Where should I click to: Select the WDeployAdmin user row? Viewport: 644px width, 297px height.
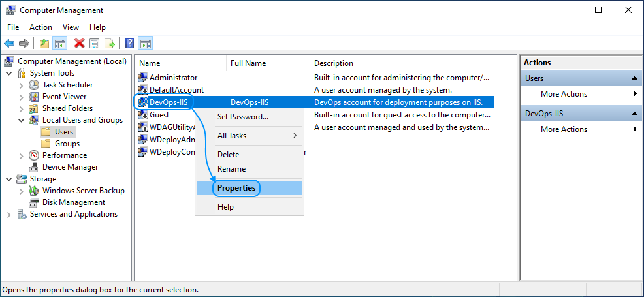pyautogui.click(x=166, y=140)
